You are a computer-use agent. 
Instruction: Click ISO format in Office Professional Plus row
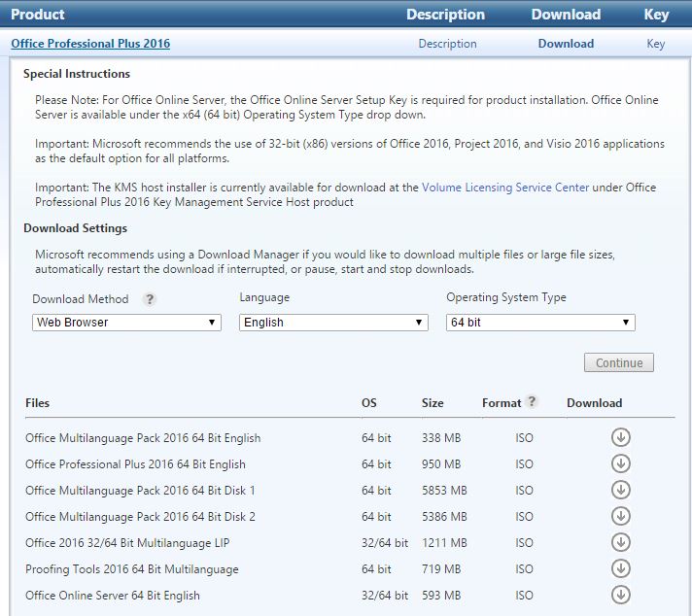tap(524, 464)
